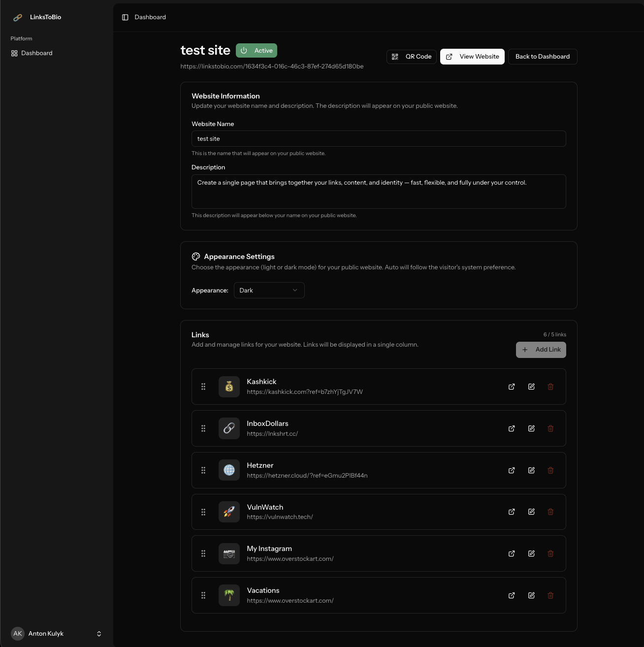The width and height of the screenshot is (644, 647).
Task: Click inside the Website Name field
Action: pos(379,138)
